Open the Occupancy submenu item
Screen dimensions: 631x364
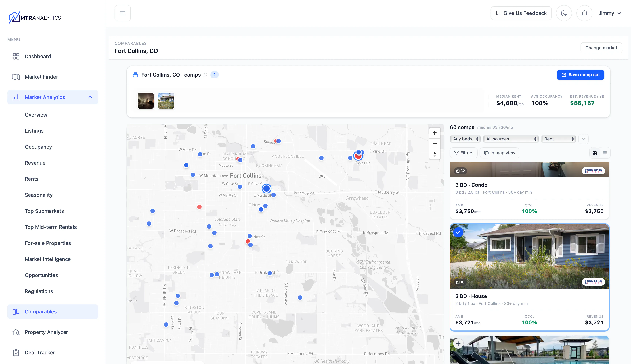point(38,147)
